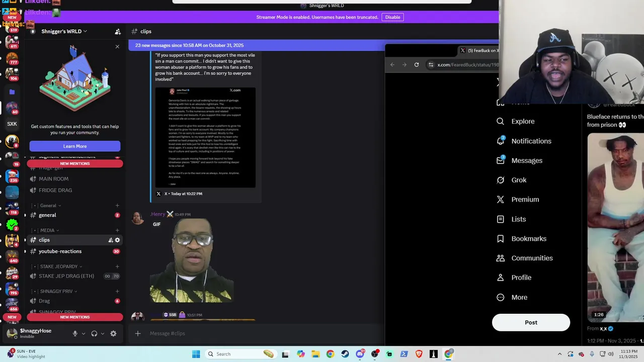This screenshot has height=362, width=644.
Task: View site information icon in address bar
Action: 431,64
